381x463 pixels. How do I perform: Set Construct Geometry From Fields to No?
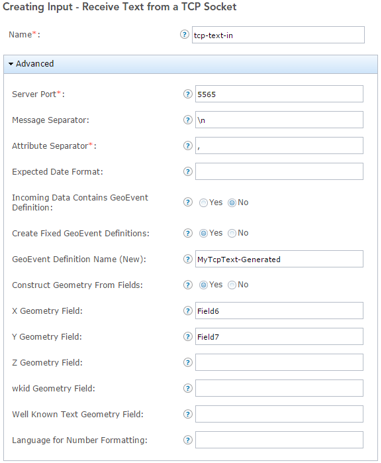[x=232, y=285]
